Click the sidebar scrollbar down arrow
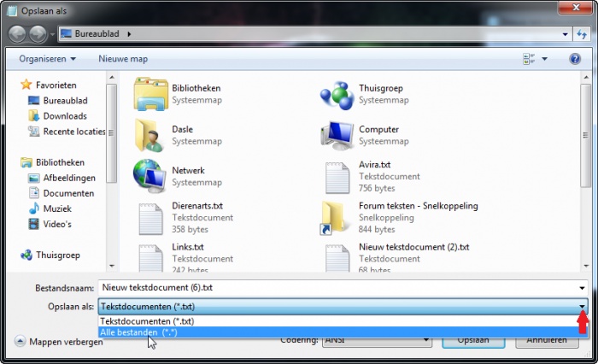Screen dimensions: 598x364 tap(112, 266)
